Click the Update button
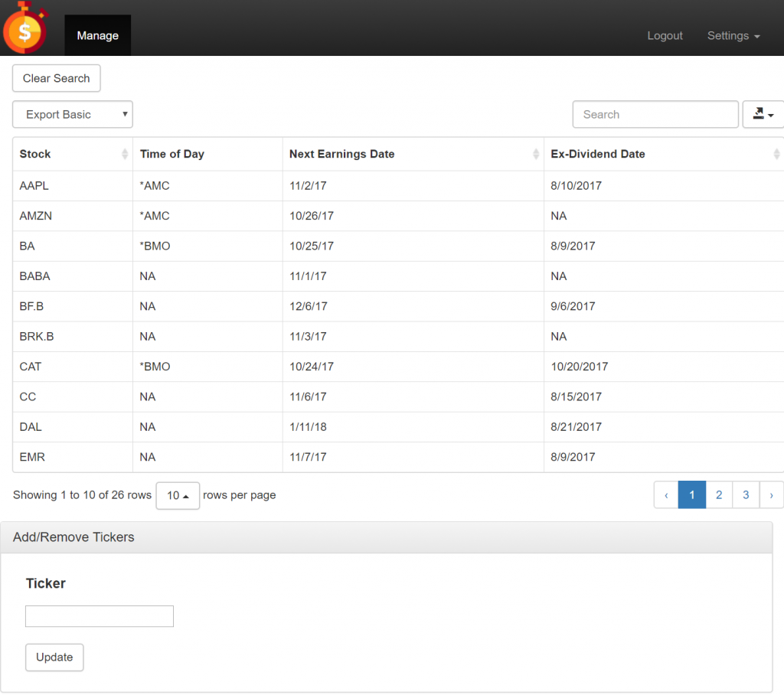784x695 pixels. 54,657
